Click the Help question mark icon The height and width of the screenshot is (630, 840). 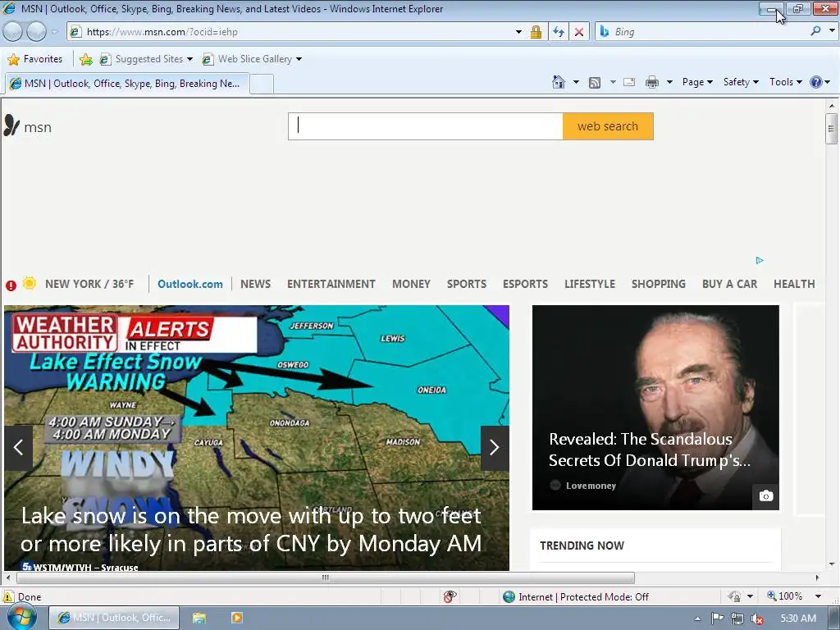(x=816, y=82)
